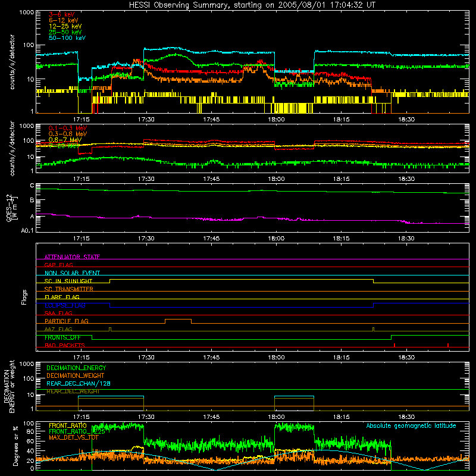Click the last BAD_PACKETS red tick mark

point(448,345)
